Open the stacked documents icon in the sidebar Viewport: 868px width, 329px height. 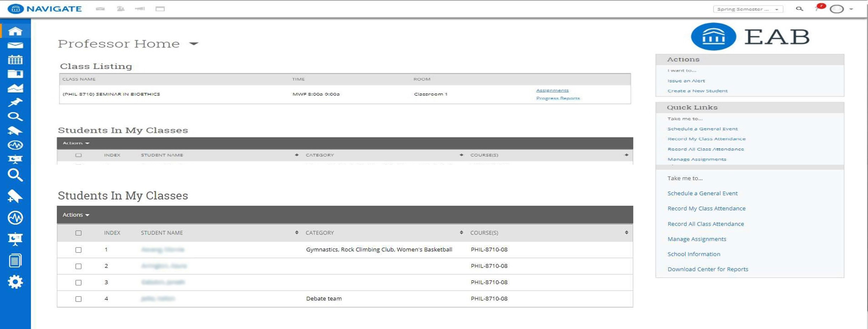pyautogui.click(x=15, y=261)
